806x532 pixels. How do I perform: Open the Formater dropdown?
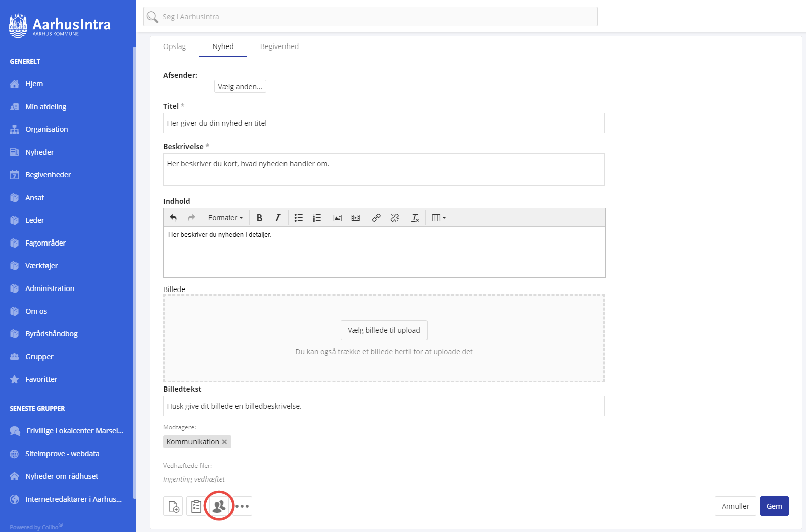pos(225,218)
